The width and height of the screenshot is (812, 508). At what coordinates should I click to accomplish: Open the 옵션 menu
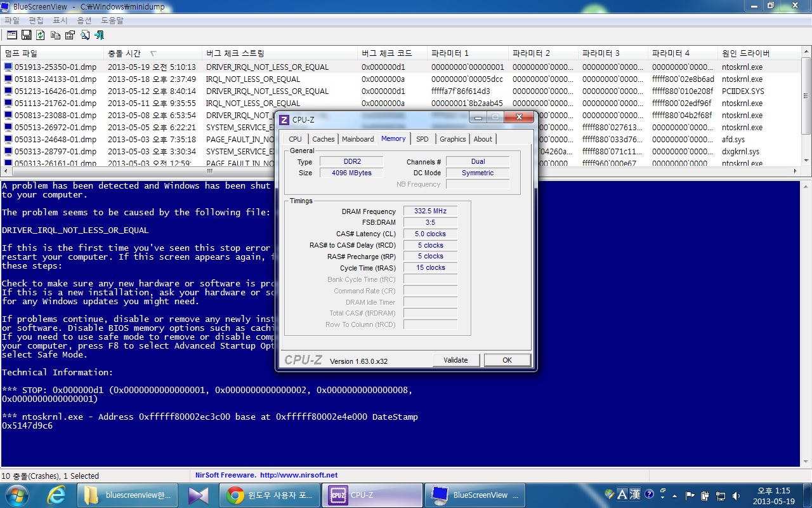coord(84,20)
